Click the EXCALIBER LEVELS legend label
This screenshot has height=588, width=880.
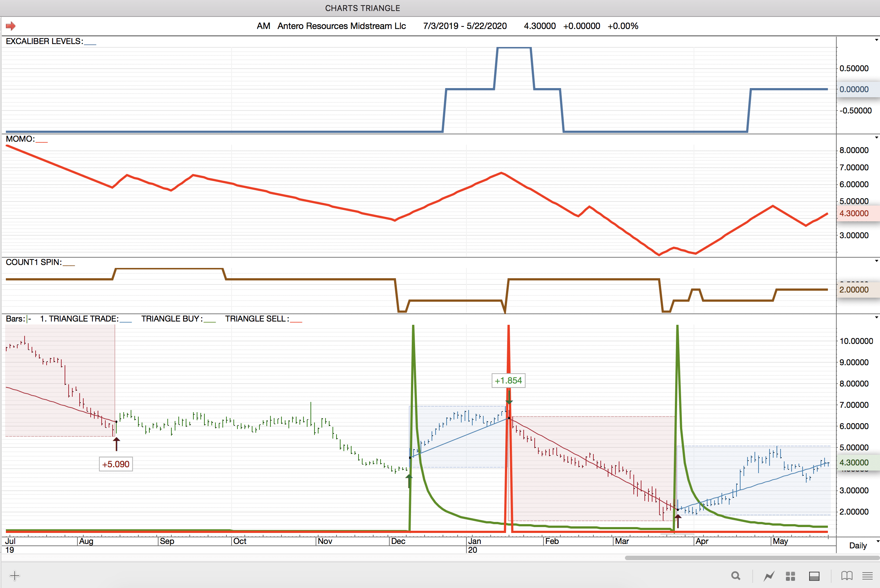44,41
